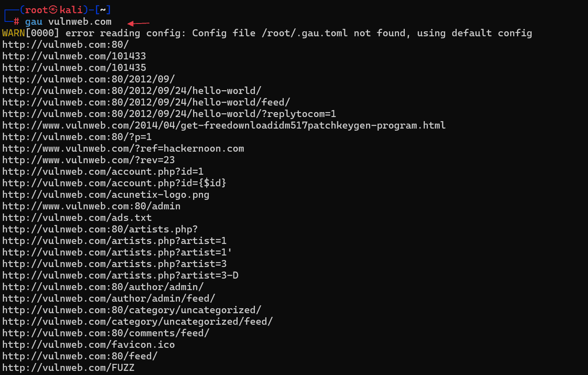588x375 pixels.
Task: Open the replytocom=1 URL
Action: pyautogui.click(x=169, y=114)
